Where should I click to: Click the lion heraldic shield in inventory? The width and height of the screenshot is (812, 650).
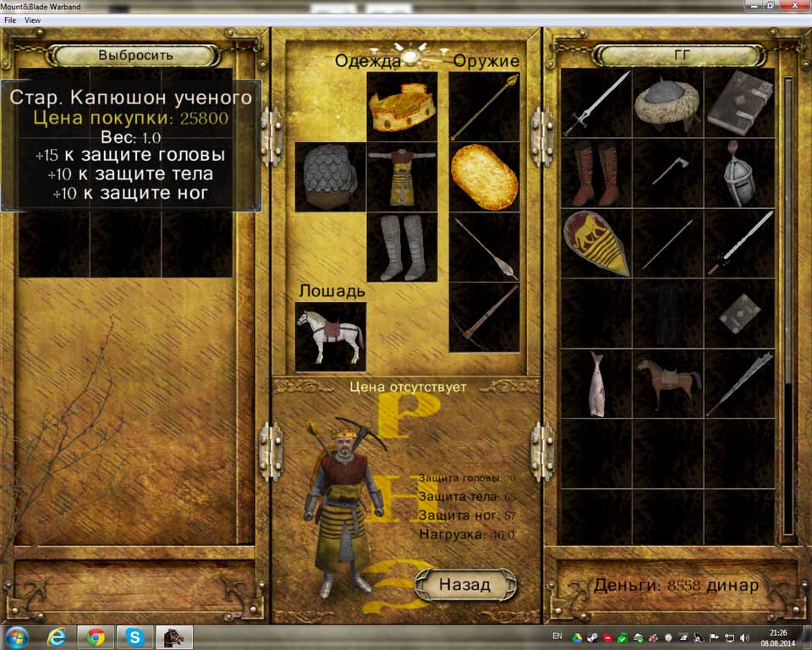(596, 244)
